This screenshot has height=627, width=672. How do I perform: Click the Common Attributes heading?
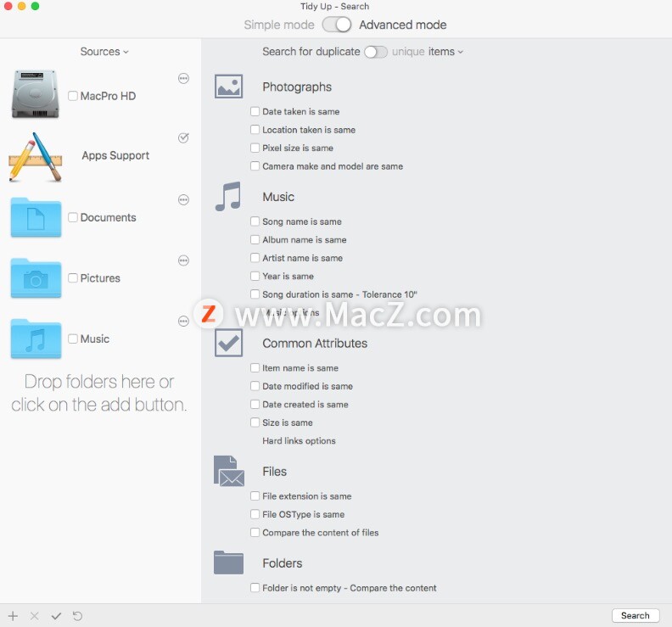tap(315, 344)
